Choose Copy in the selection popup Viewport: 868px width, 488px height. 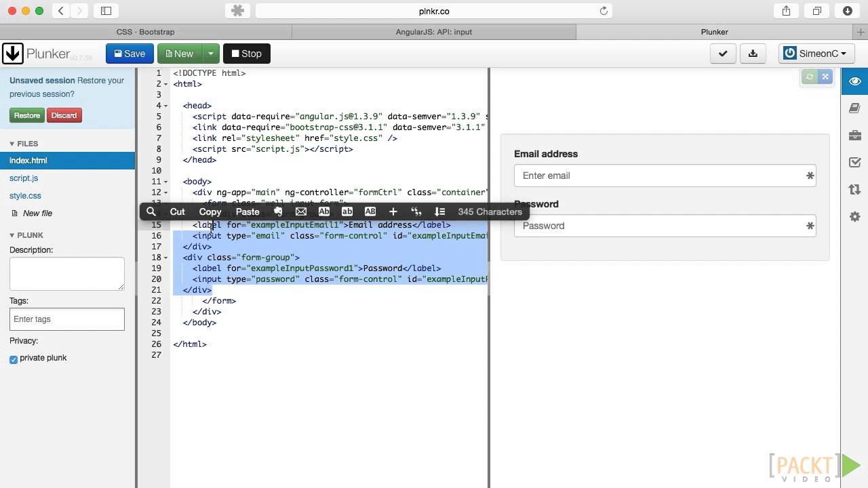pos(210,211)
